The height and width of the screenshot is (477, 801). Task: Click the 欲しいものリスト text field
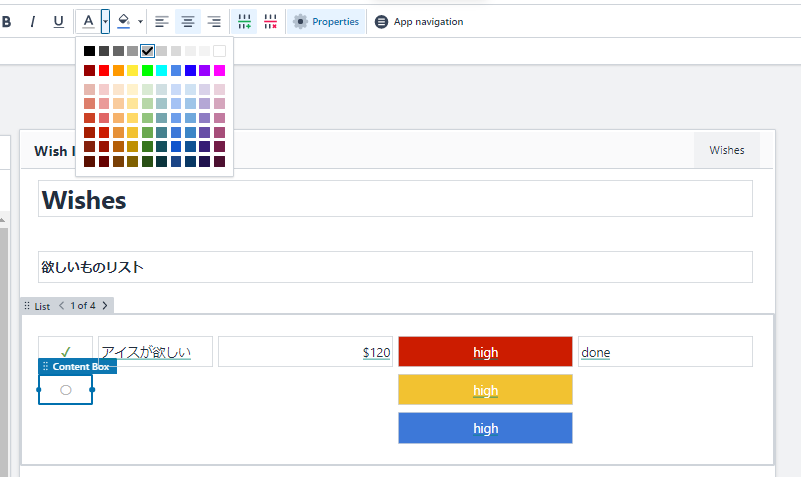(395, 267)
